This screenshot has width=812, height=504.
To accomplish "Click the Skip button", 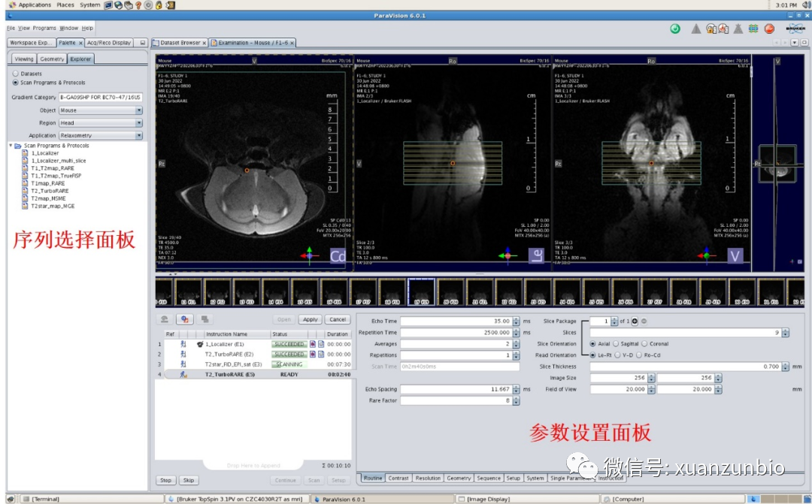I will click(x=189, y=481).
